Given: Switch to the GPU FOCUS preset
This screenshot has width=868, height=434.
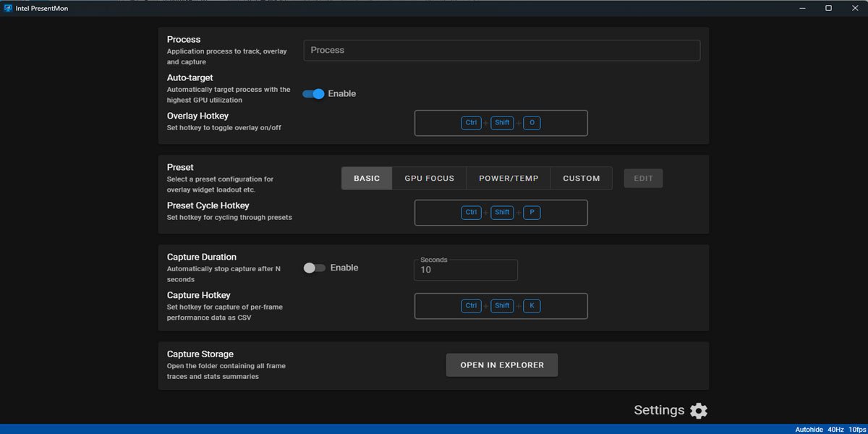Looking at the screenshot, I should tap(429, 179).
